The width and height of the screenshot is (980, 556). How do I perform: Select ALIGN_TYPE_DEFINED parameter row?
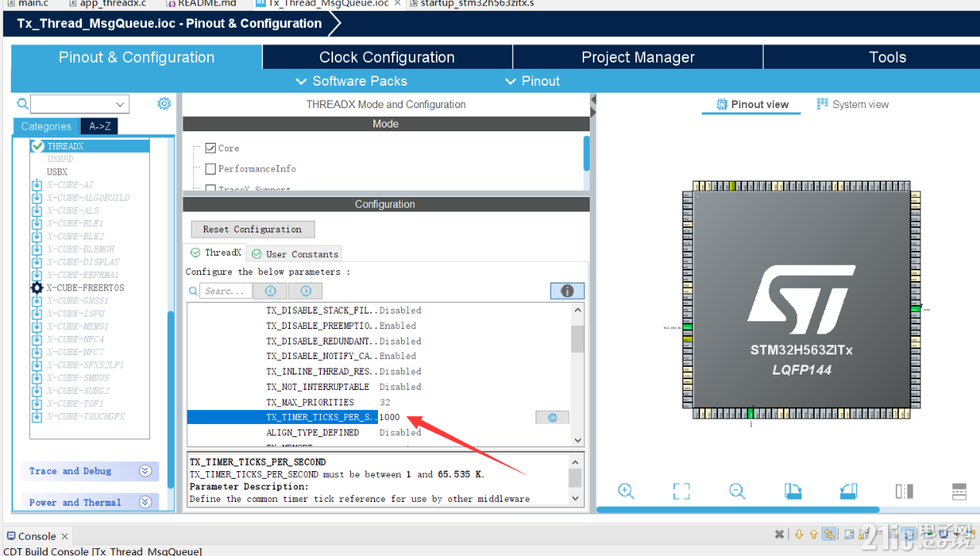pos(379,432)
